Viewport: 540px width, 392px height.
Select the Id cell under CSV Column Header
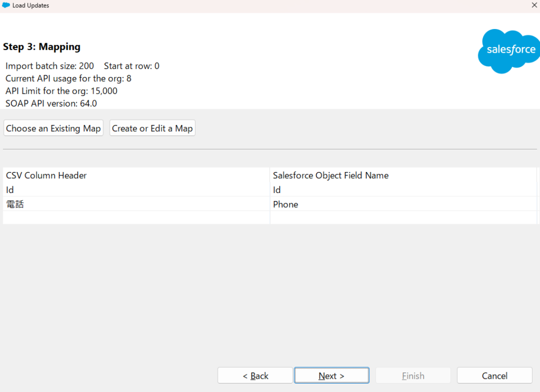coord(11,190)
